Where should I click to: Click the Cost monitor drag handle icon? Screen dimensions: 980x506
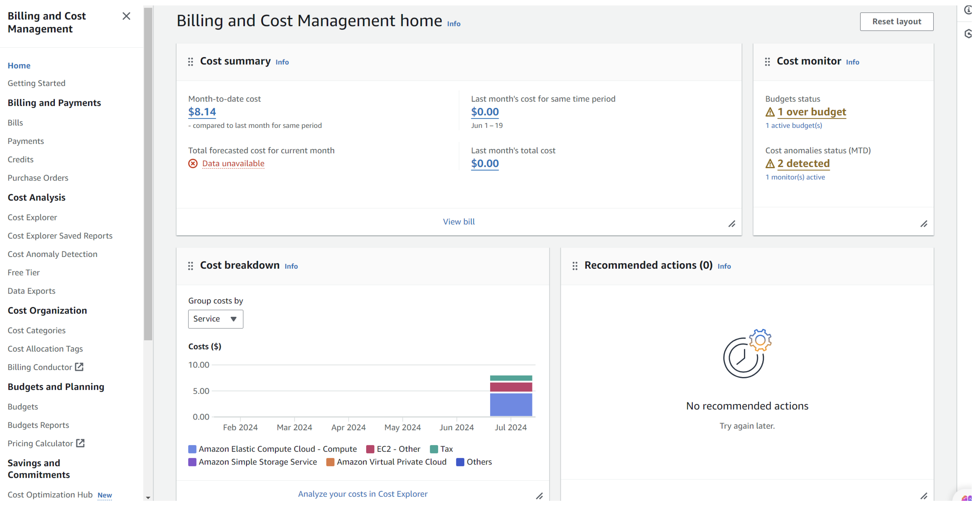(x=767, y=62)
